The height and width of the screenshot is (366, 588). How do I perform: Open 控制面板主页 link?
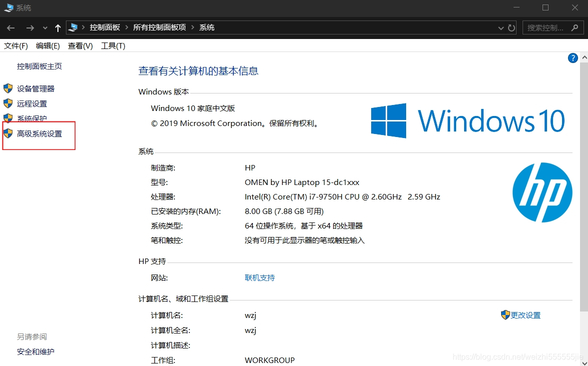point(39,66)
